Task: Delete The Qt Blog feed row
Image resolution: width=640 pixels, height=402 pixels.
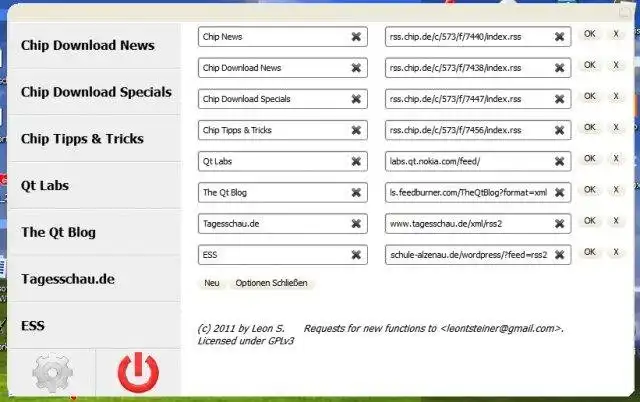Action: pyautogui.click(x=616, y=189)
